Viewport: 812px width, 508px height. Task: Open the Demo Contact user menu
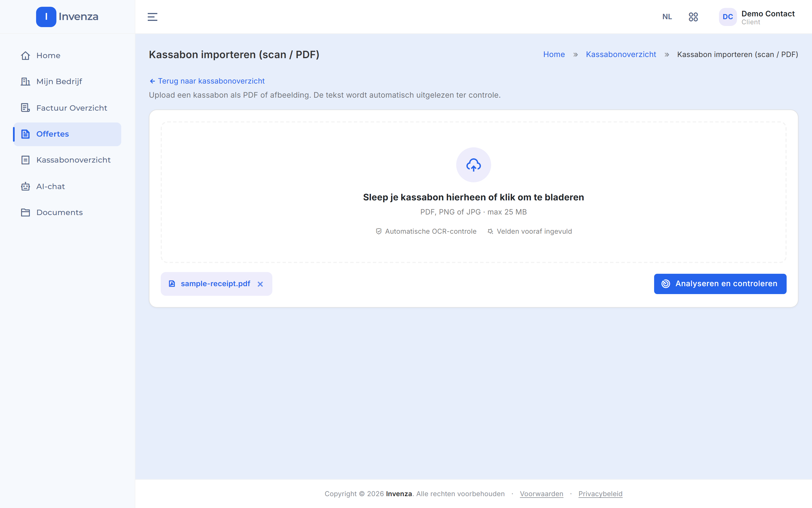(757, 17)
